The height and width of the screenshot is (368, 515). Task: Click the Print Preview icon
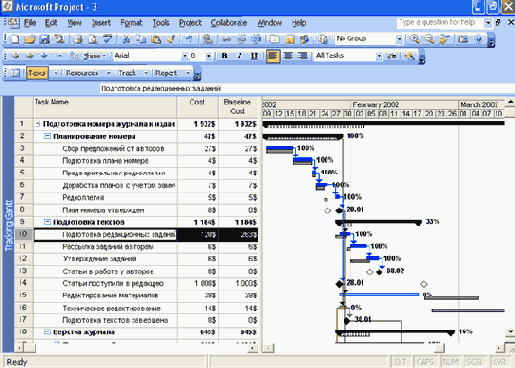pos(93,39)
